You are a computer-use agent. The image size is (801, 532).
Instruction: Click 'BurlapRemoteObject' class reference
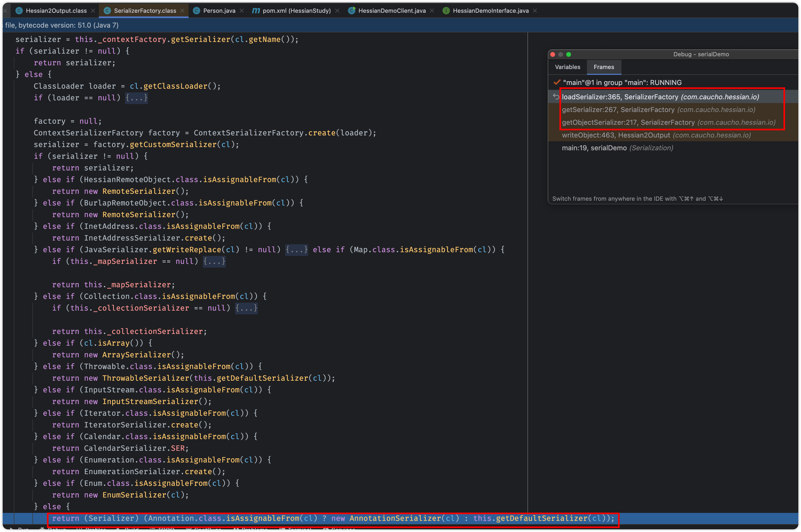click(x=125, y=203)
